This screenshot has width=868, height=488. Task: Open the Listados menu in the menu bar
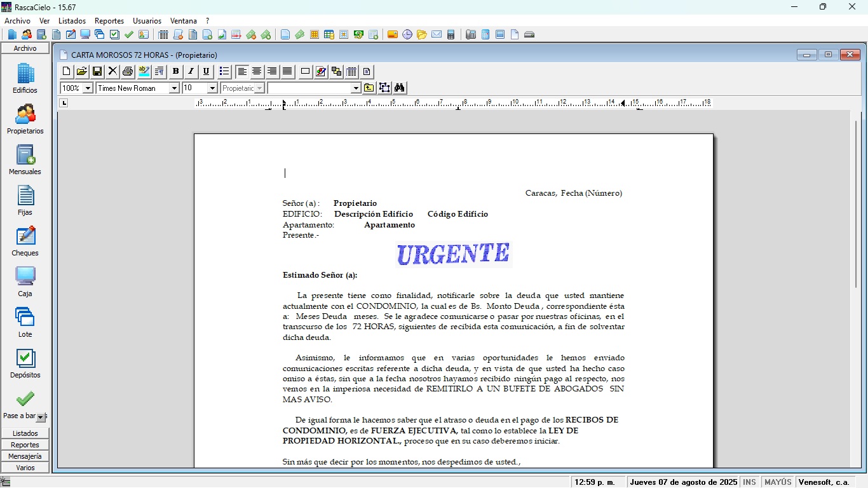tap(72, 21)
